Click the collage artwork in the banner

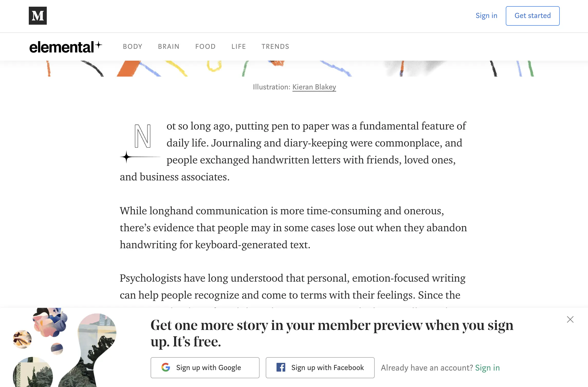(64, 347)
